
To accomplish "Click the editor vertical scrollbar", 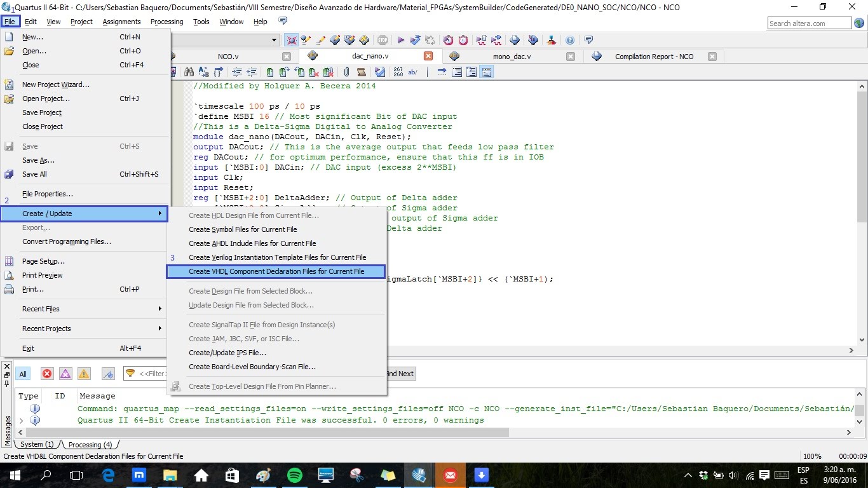I will [x=862, y=212].
